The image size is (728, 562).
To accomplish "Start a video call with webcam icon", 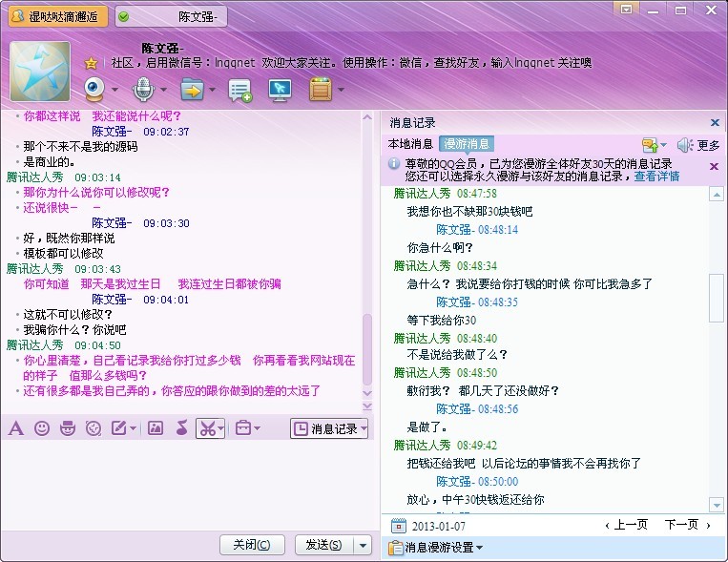I will pyautogui.click(x=94, y=89).
